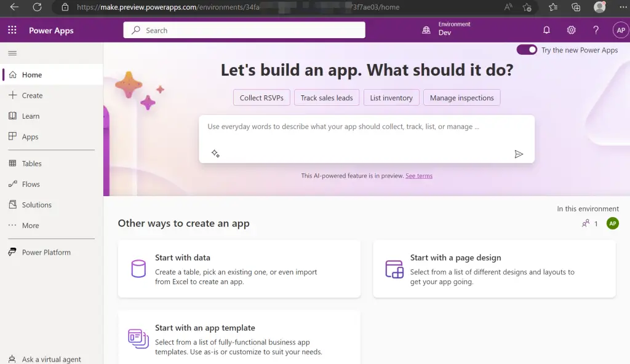The width and height of the screenshot is (630, 364).
Task: Focus the Search box in header
Action: (244, 30)
